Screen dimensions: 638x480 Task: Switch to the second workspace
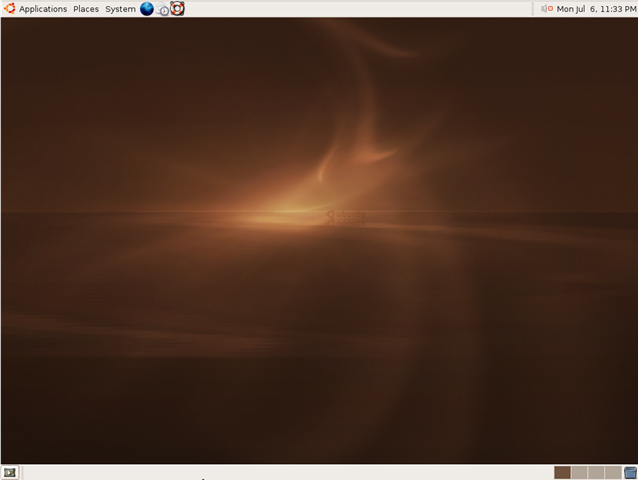(579, 472)
